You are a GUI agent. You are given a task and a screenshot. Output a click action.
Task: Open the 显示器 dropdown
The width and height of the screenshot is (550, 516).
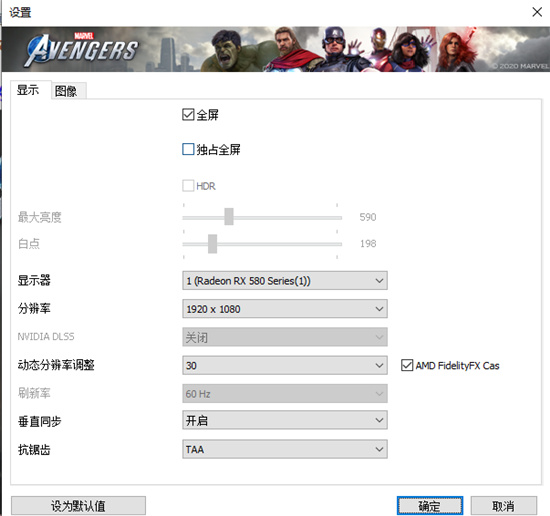click(284, 281)
